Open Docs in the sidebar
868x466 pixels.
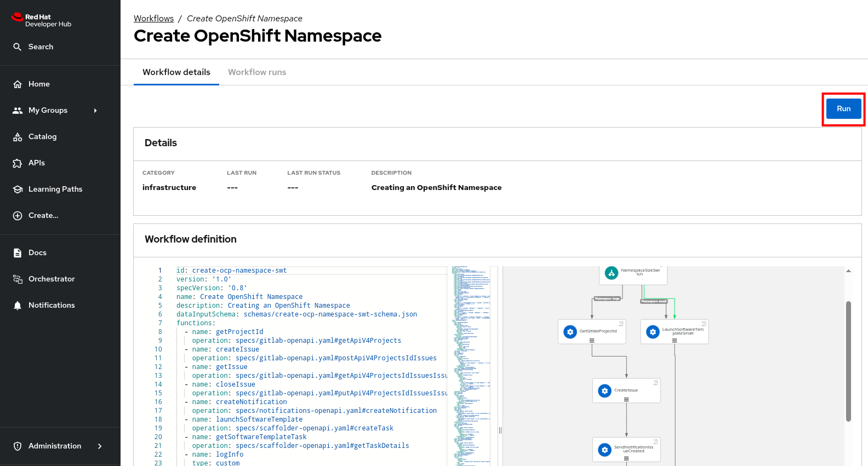pyautogui.click(x=60, y=253)
